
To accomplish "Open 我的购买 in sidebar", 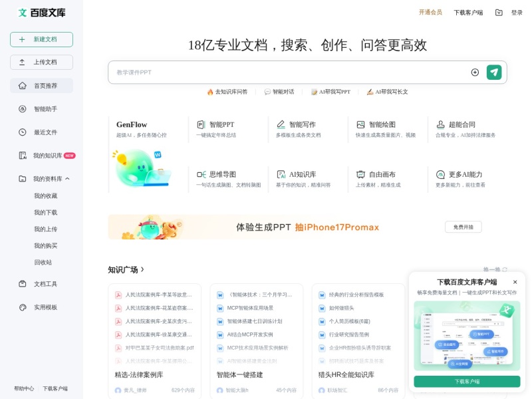I will (x=45, y=245).
